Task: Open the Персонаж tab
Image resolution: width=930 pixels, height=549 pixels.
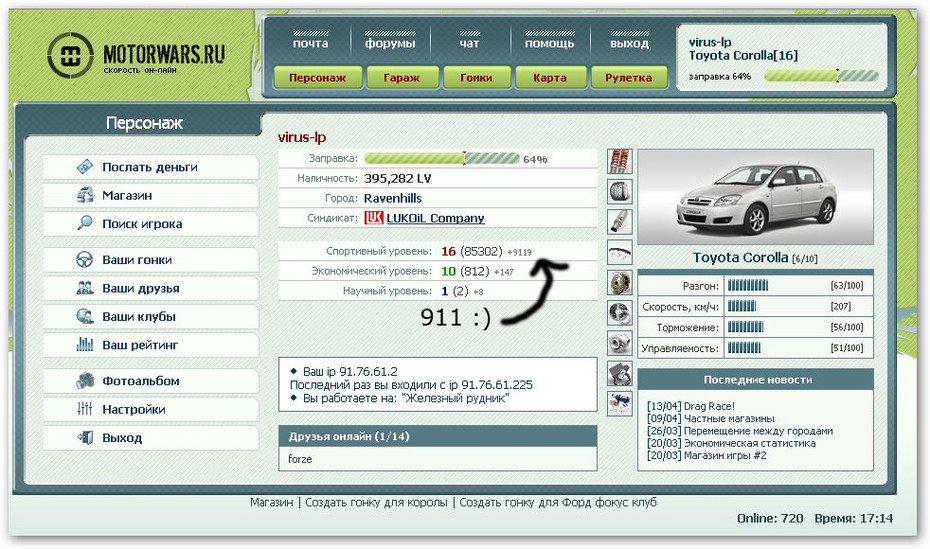Action: point(317,78)
